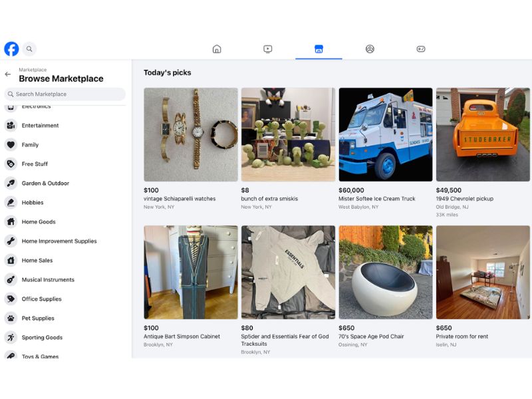Open the orange Studebaker pickup photo
This screenshot has width=532, height=399.
483,134
